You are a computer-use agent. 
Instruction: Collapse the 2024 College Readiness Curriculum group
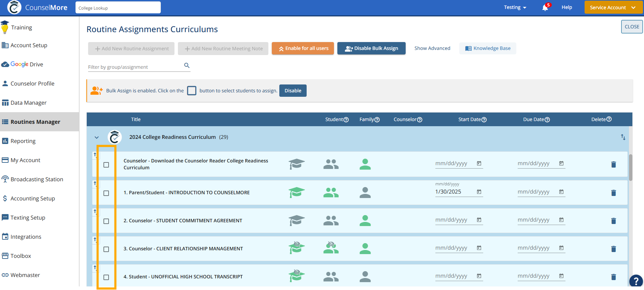click(x=97, y=137)
